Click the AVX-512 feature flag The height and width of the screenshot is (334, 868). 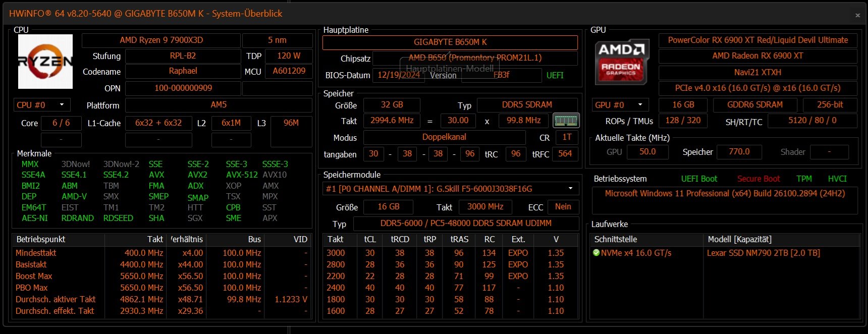pyautogui.click(x=242, y=175)
